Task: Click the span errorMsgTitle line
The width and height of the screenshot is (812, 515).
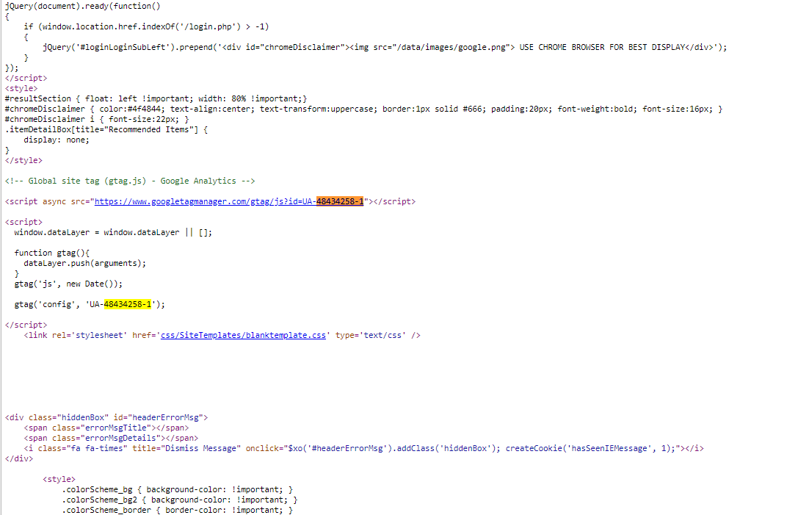Action: tap(106, 428)
